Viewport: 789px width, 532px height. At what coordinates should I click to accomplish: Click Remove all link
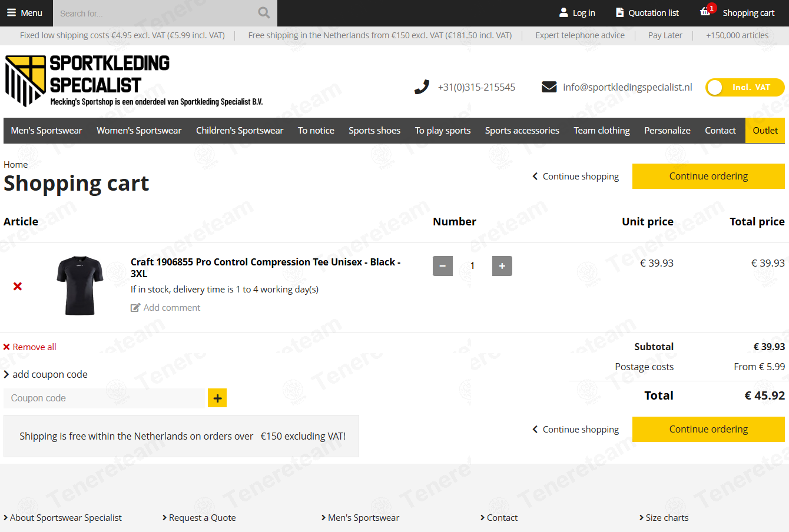pos(30,347)
